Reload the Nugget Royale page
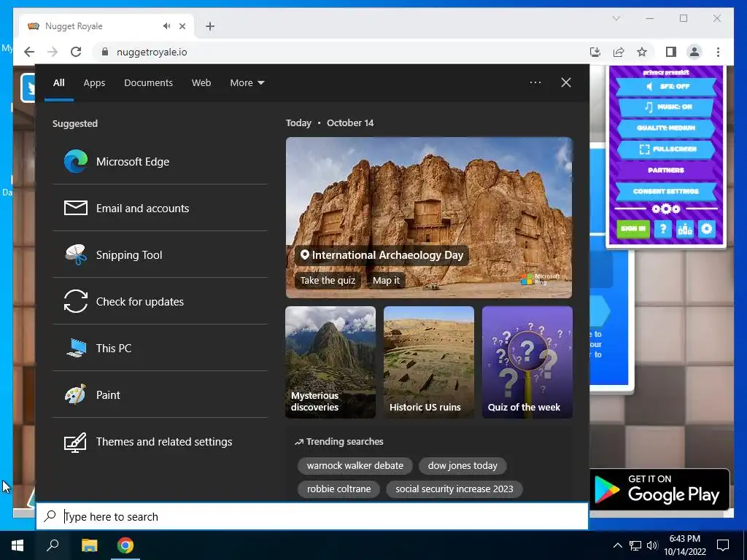This screenshot has width=747, height=560. pos(76,52)
